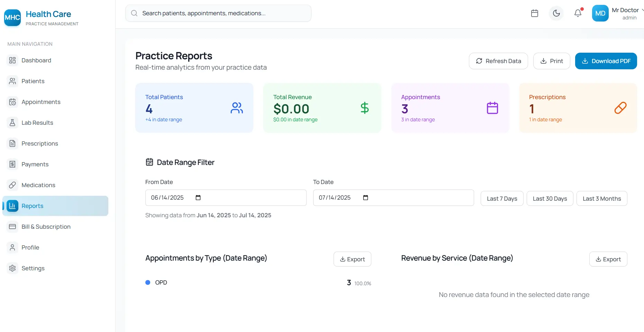Viewport: 644px width, 332px height.
Task: Open notifications bell
Action: point(578,13)
